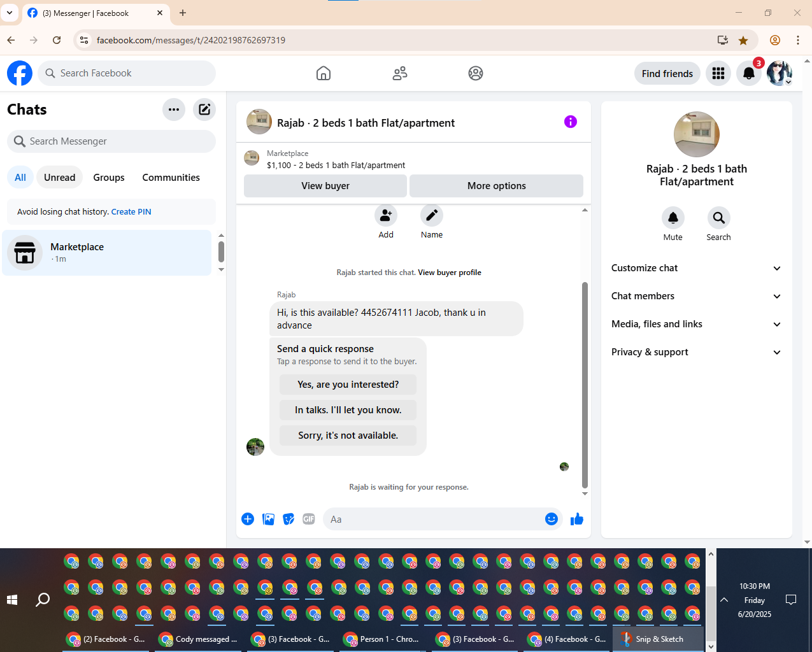
Task: Choose a GIF in the composer
Action: (x=309, y=519)
